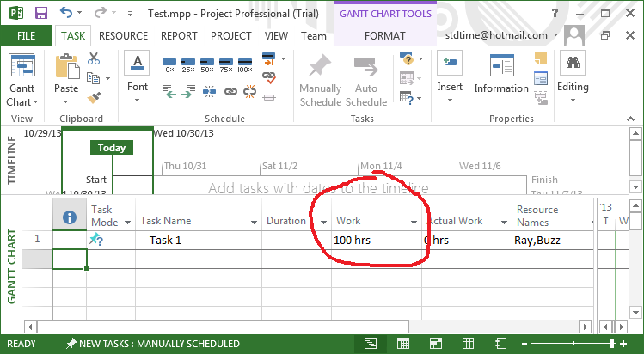Click zoom in plus in status bar
Viewport: 644px width, 354px height.
(623, 344)
